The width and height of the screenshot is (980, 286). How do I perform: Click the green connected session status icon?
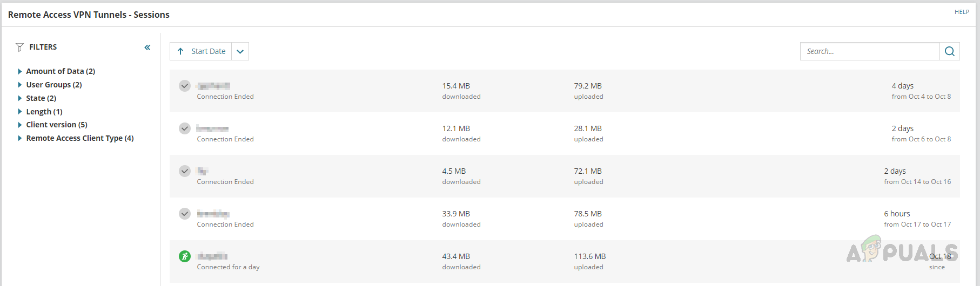tap(185, 256)
